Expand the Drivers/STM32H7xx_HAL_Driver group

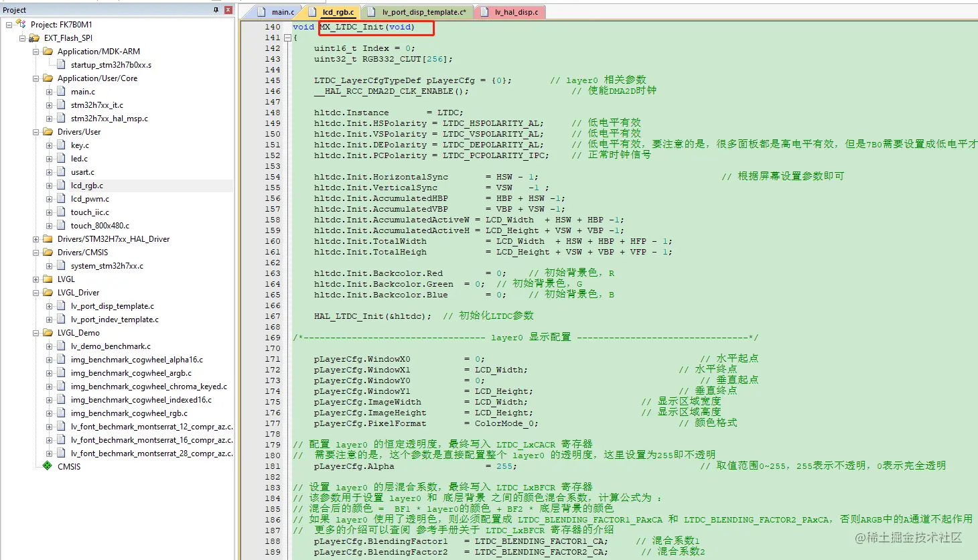tap(36, 239)
